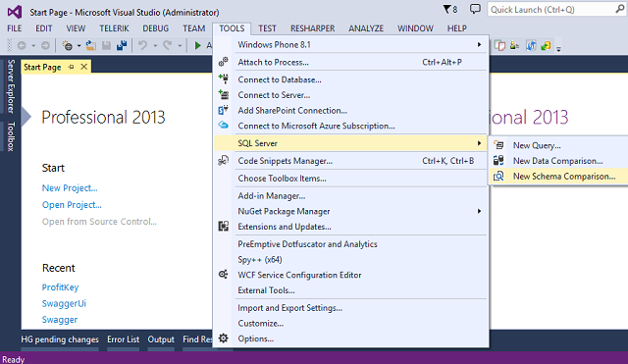Select Choose Toolbox Items entry

pos(351,179)
